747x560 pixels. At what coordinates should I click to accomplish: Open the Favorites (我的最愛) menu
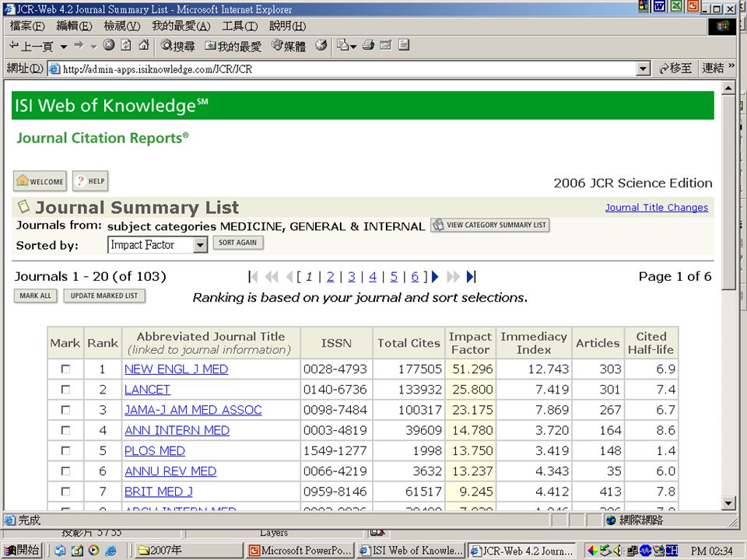[x=181, y=26]
